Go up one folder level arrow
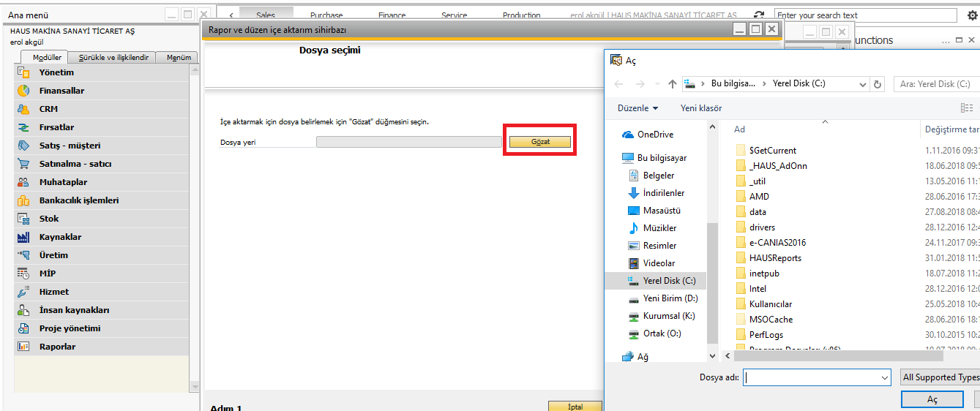The image size is (980, 411). click(x=672, y=84)
